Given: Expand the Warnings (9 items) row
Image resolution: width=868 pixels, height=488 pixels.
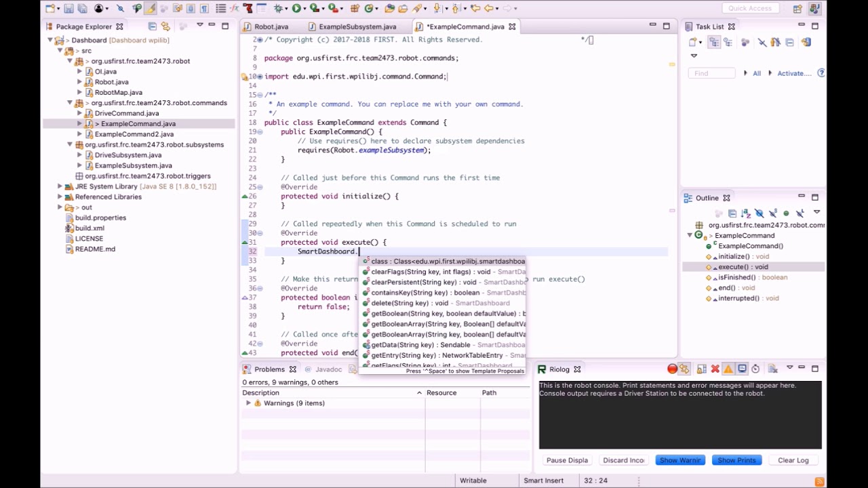Looking at the screenshot, I should (248, 403).
